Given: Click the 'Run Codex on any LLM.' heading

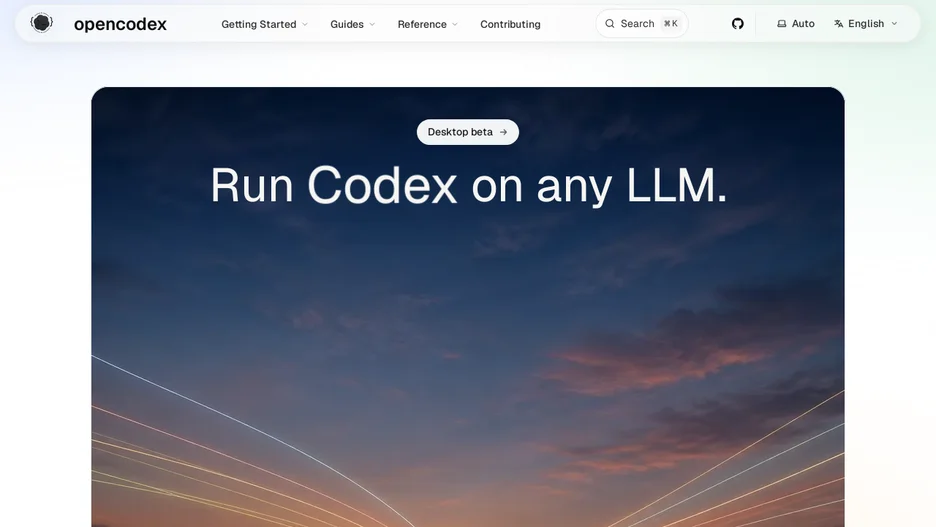Looking at the screenshot, I should pos(468,186).
